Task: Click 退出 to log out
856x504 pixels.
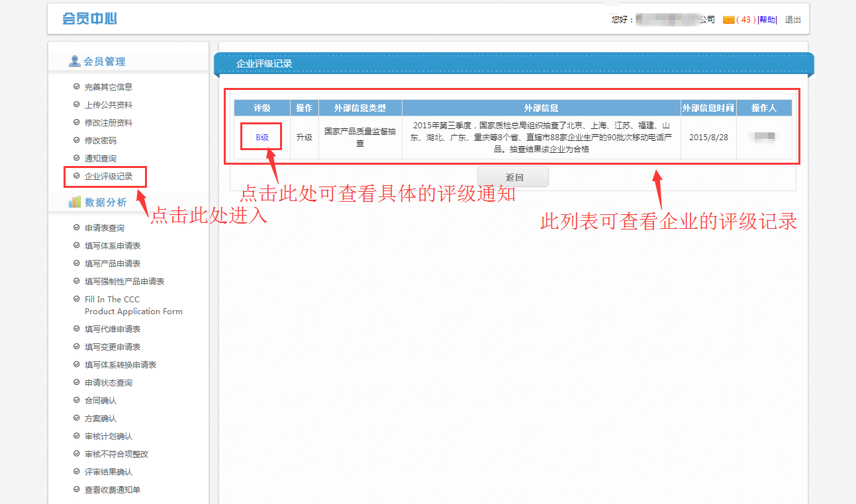Action: [792, 20]
